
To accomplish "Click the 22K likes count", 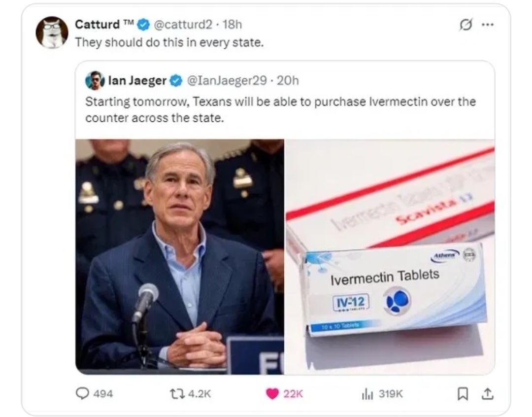I will coord(293,394).
